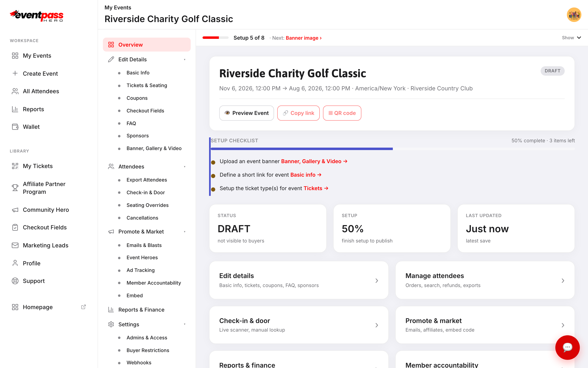Open Emails & Blasts submenu item

pos(144,245)
